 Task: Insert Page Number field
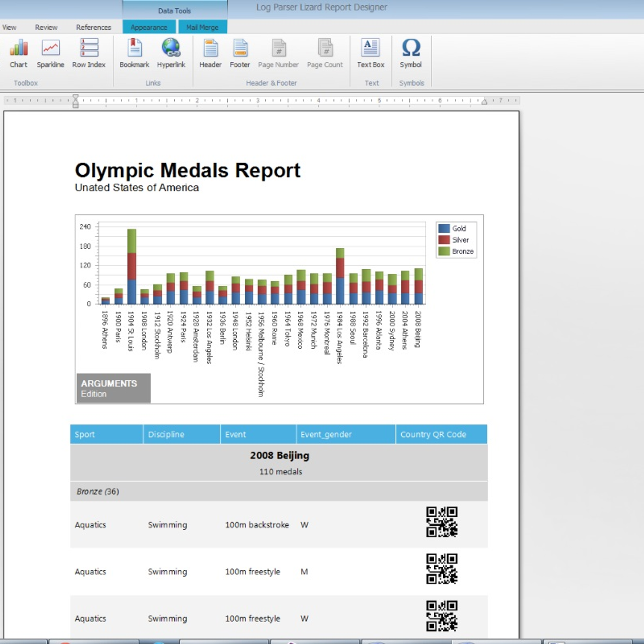pyautogui.click(x=278, y=53)
